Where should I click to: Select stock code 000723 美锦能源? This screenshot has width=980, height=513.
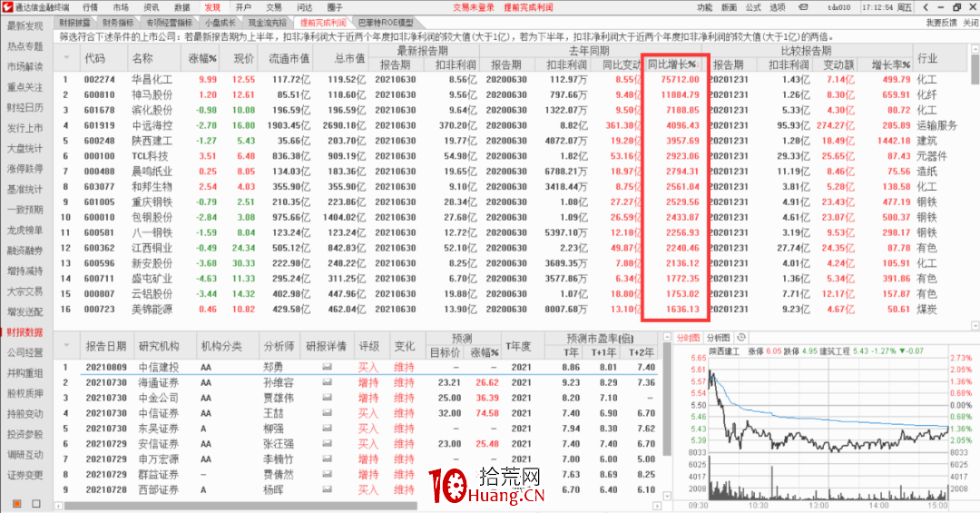tap(511, 309)
